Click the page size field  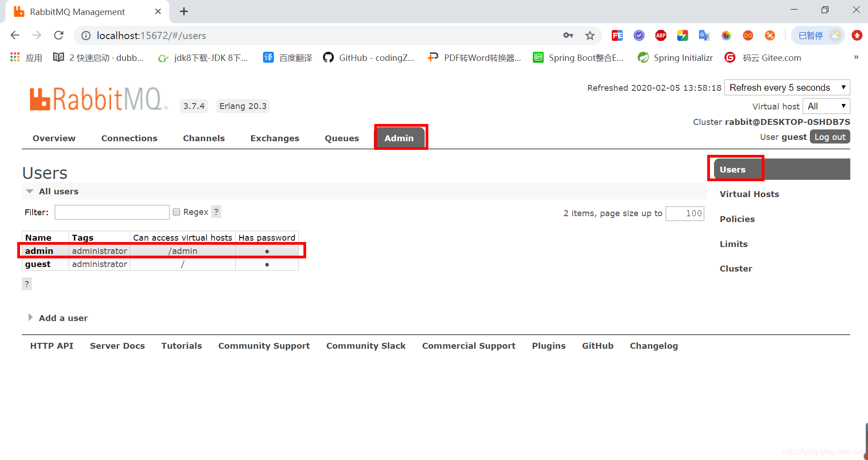pyautogui.click(x=685, y=213)
